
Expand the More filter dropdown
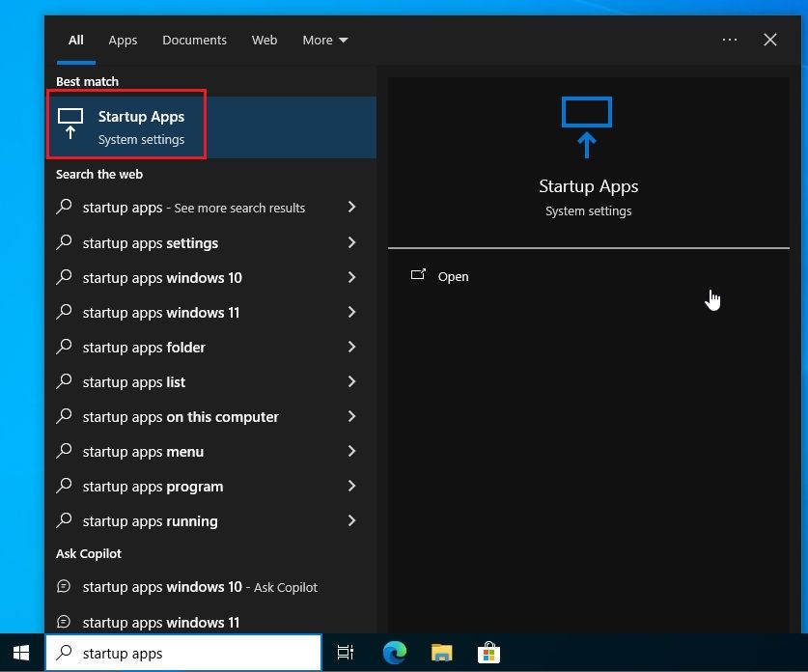(324, 41)
